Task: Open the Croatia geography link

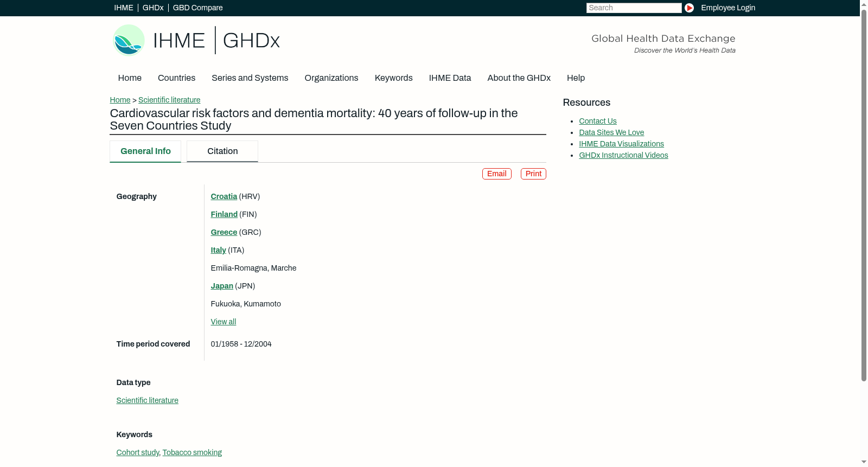Action: [x=224, y=196]
